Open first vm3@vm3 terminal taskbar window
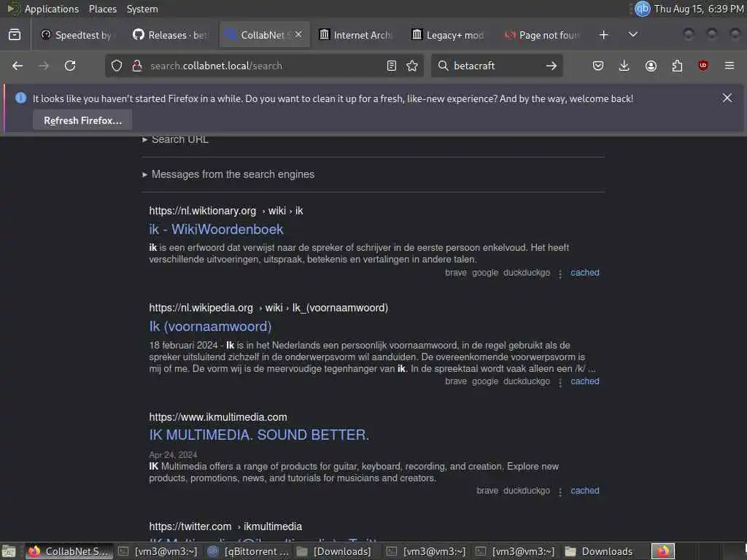 coord(158,551)
